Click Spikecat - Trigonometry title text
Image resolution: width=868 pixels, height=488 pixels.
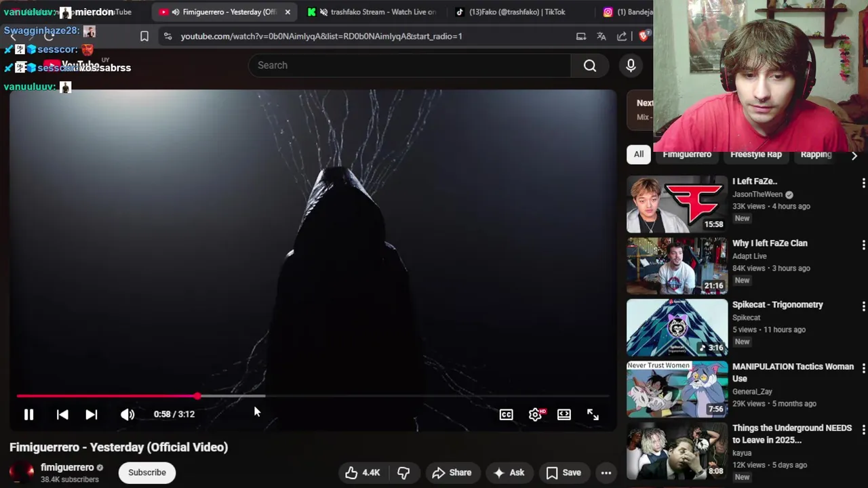click(778, 304)
